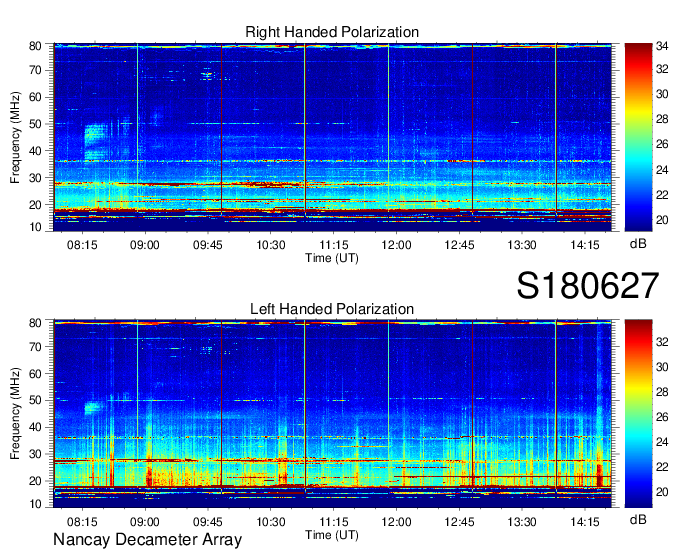Click the 10:30 tick on lower time axis
Screen dimensions: 680x552
[x=271, y=521]
